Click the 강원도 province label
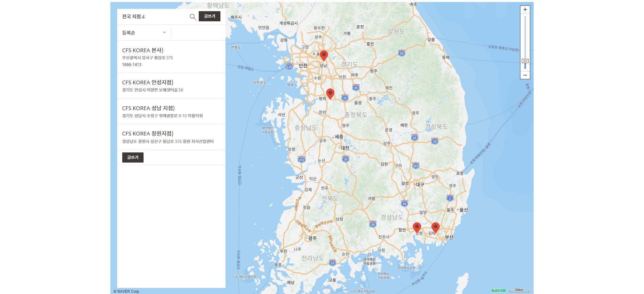The image size is (644, 294). coord(396,31)
